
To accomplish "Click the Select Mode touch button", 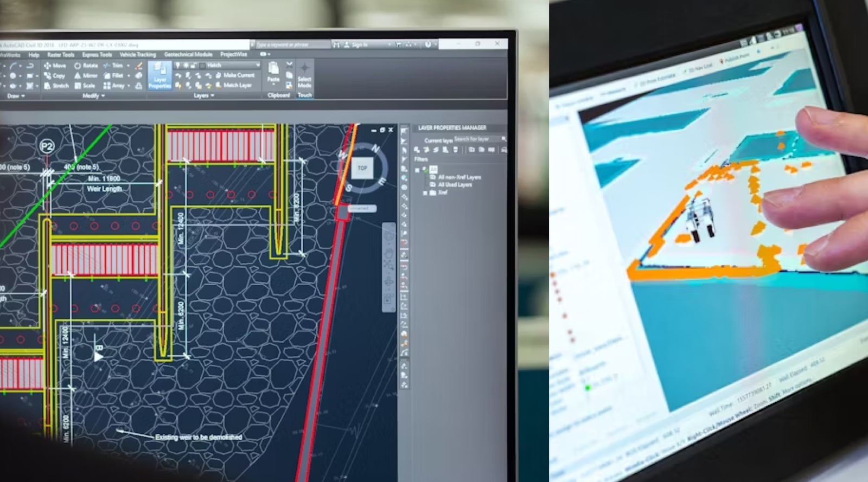I will pyautogui.click(x=304, y=75).
